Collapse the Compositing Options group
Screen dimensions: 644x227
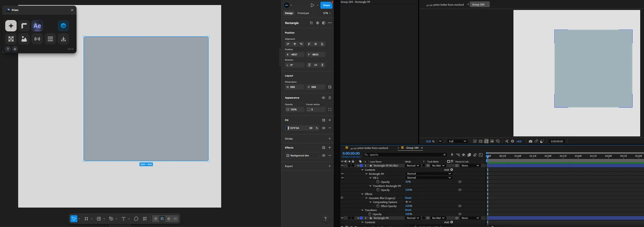tap(370, 202)
